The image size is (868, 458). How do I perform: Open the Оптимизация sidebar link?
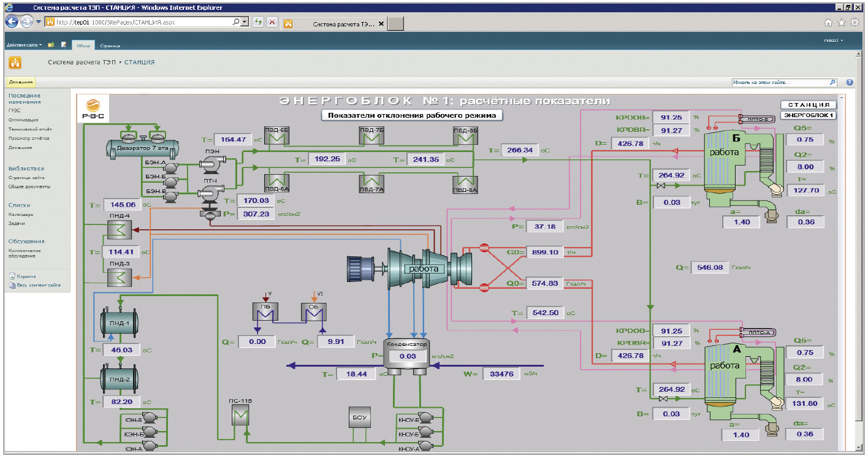point(23,120)
